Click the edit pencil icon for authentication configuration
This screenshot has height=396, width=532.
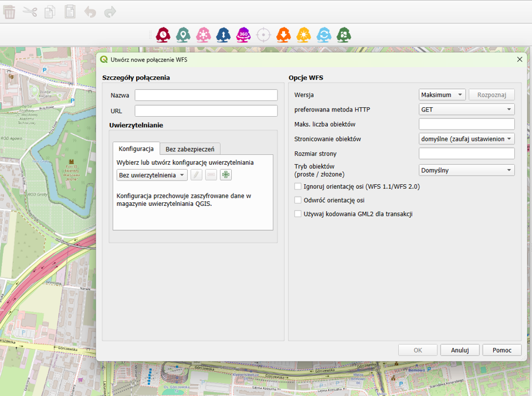196,175
